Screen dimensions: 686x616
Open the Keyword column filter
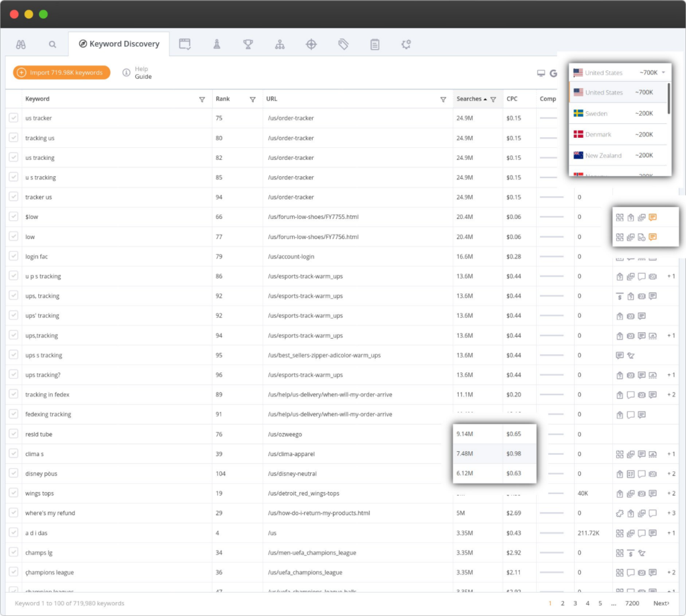tap(202, 99)
